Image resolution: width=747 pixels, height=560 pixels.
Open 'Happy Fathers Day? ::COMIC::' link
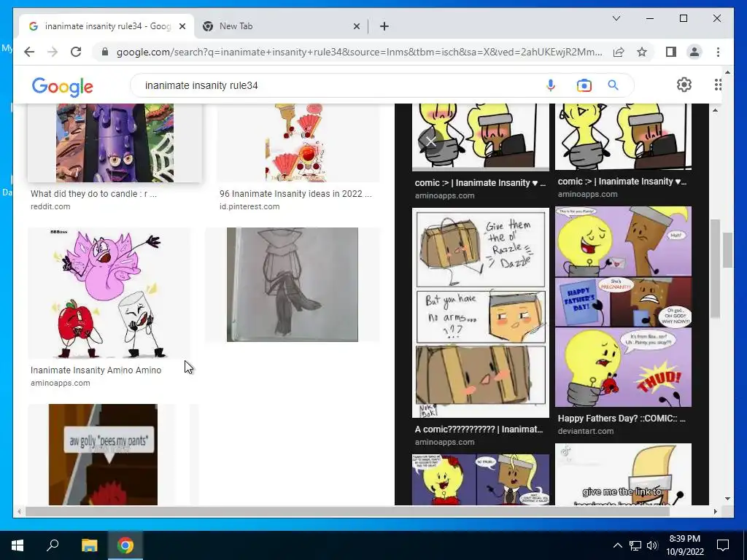pyautogui.click(x=622, y=419)
